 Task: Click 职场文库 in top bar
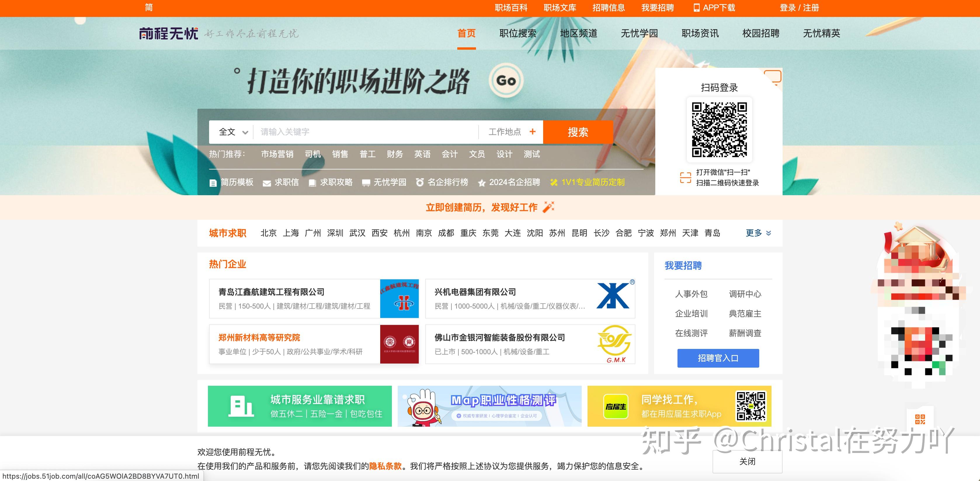[x=559, y=8]
